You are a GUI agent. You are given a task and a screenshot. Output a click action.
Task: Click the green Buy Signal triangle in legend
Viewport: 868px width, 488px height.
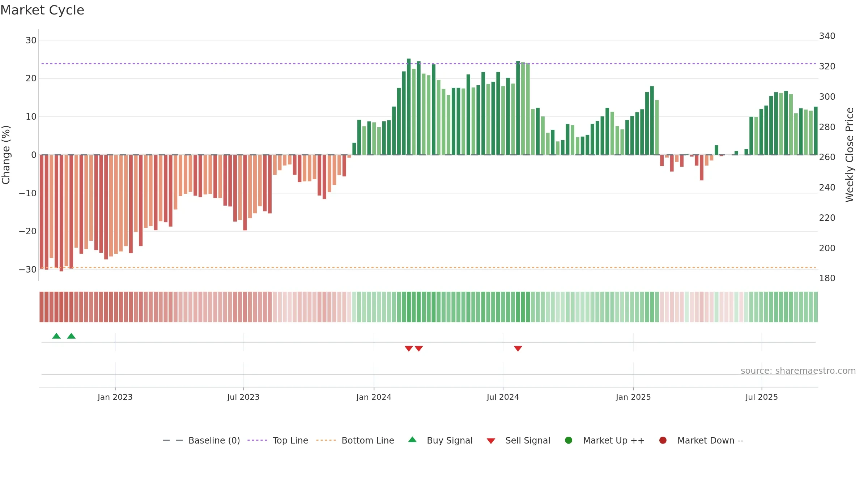pyautogui.click(x=412, y=440)
